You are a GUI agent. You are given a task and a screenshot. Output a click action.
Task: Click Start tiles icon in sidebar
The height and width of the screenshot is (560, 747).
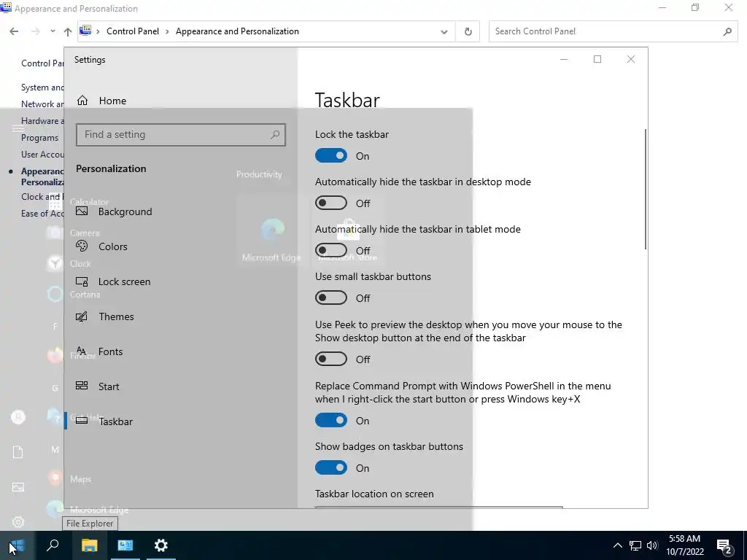[x=82, y=386]
